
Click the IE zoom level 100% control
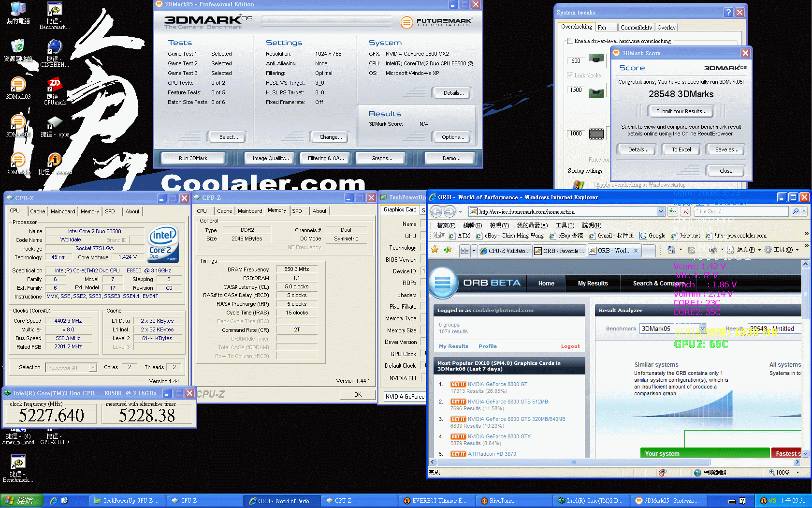pyautogui.click(x=784, y=473)
